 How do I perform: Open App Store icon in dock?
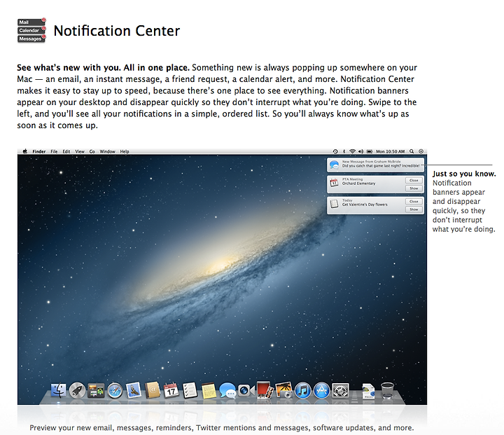[x=321, y=391]
